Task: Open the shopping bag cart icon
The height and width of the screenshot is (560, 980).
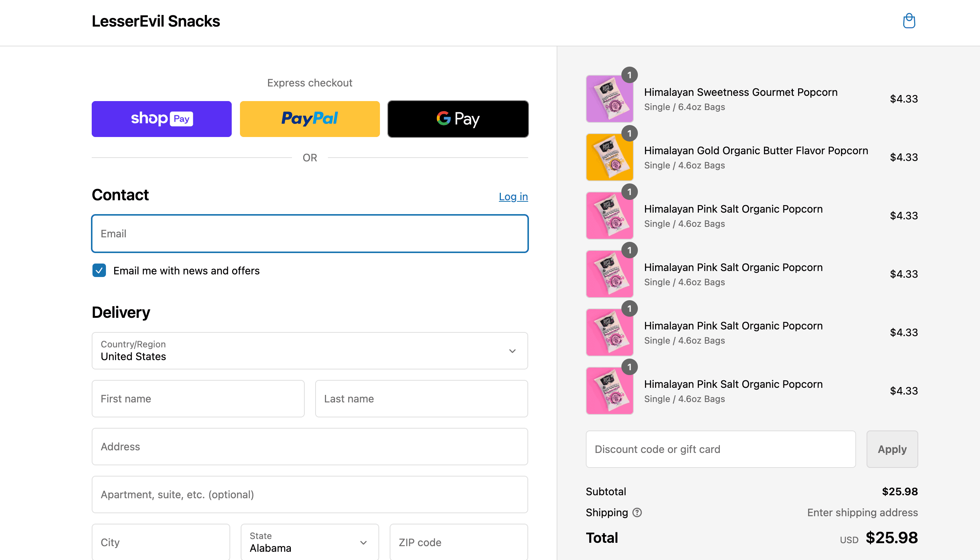Action: [x=909, y=21]
